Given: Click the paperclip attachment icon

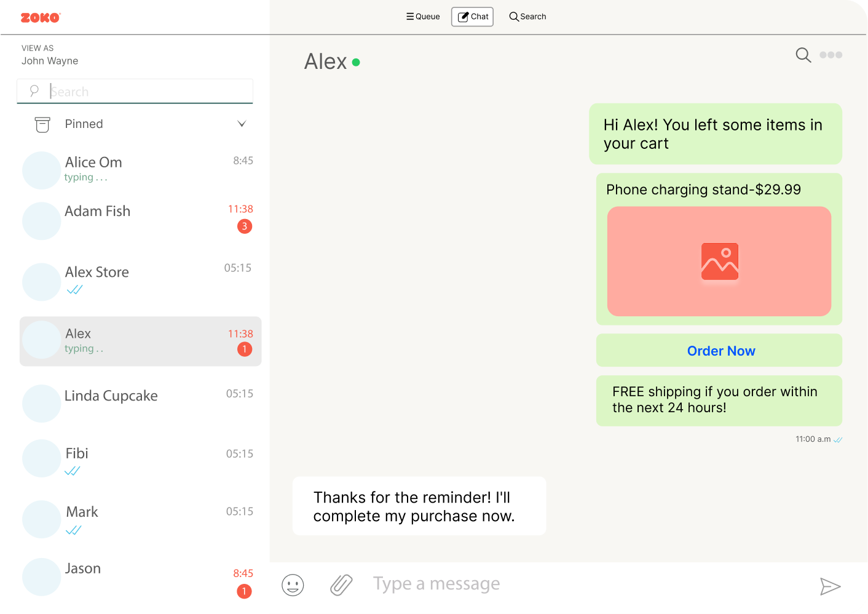Looking at the screenshot, I should [341, 585].
